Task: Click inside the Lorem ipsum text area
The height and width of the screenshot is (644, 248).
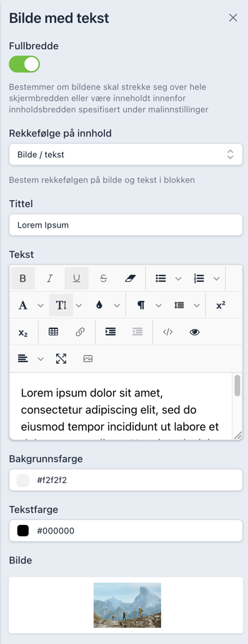Action: [x=120, y=406]
